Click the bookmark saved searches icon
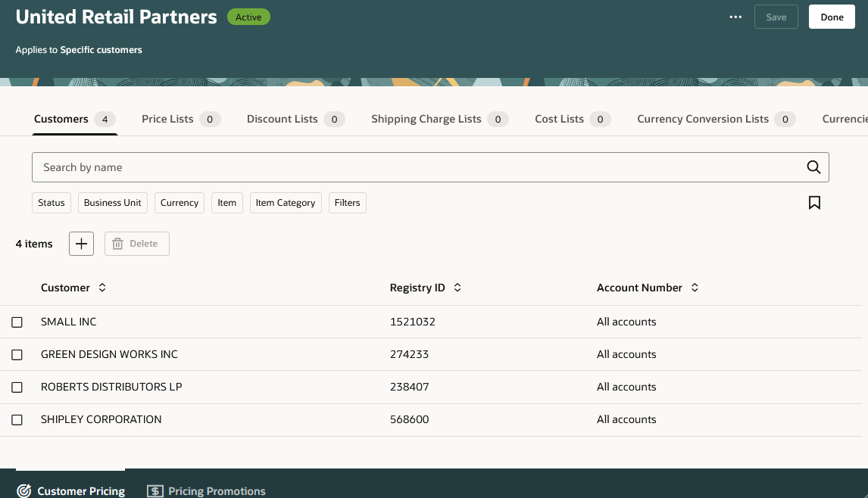The image size is (868, 498). tap(814, 203)
